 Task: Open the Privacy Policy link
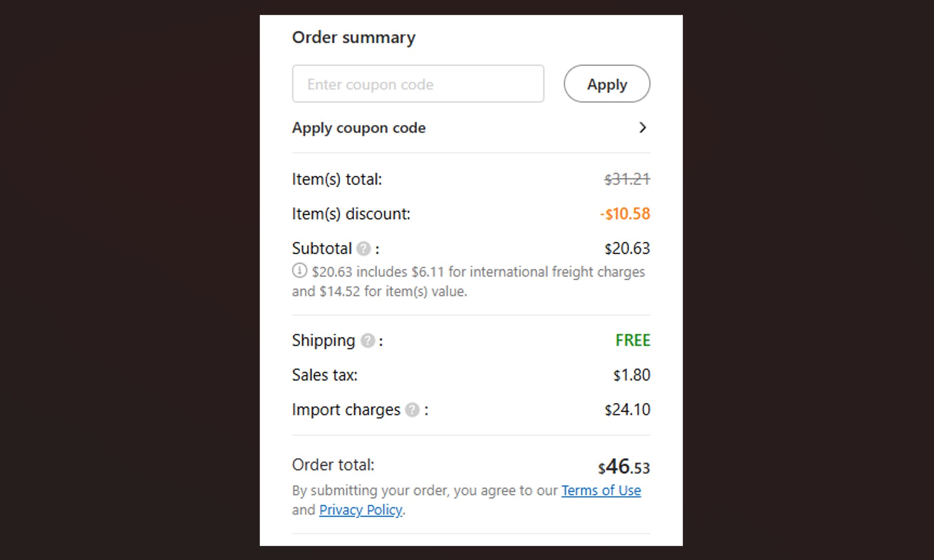(x=361, y=510)
